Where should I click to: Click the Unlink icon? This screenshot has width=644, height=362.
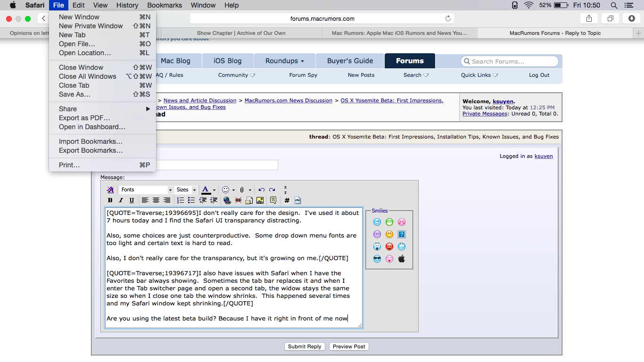coord(238,200)
